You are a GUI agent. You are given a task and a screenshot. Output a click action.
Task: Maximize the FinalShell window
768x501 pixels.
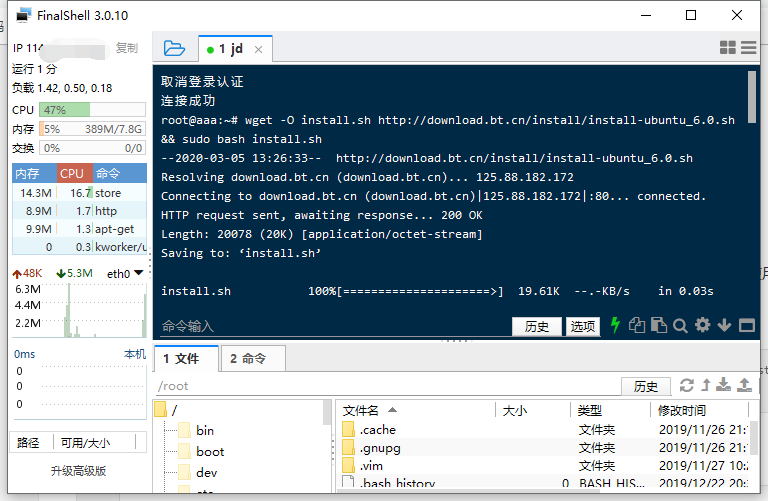(x=691, y=15)
